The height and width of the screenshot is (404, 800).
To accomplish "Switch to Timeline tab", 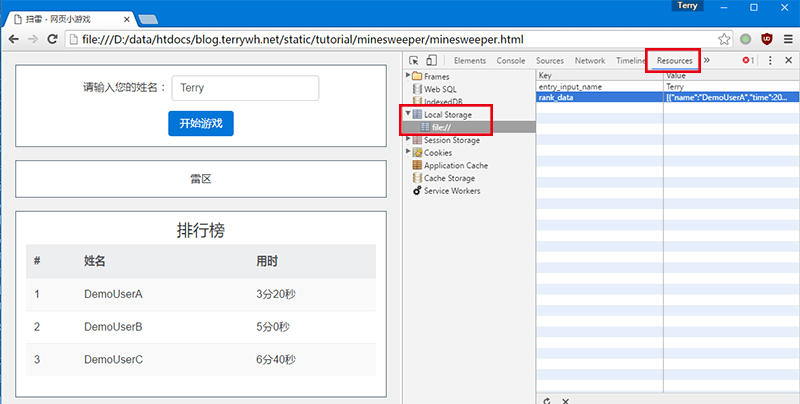I will coord(631,61).
